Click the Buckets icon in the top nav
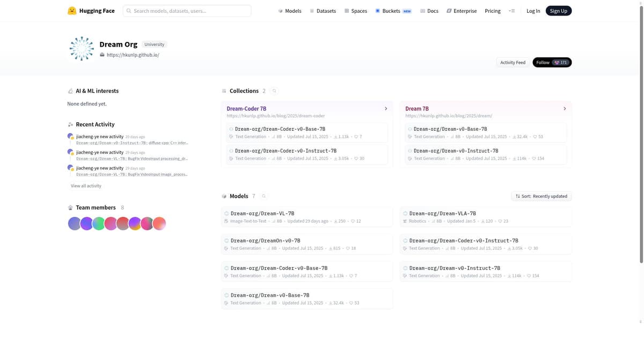 pos(378,11)
